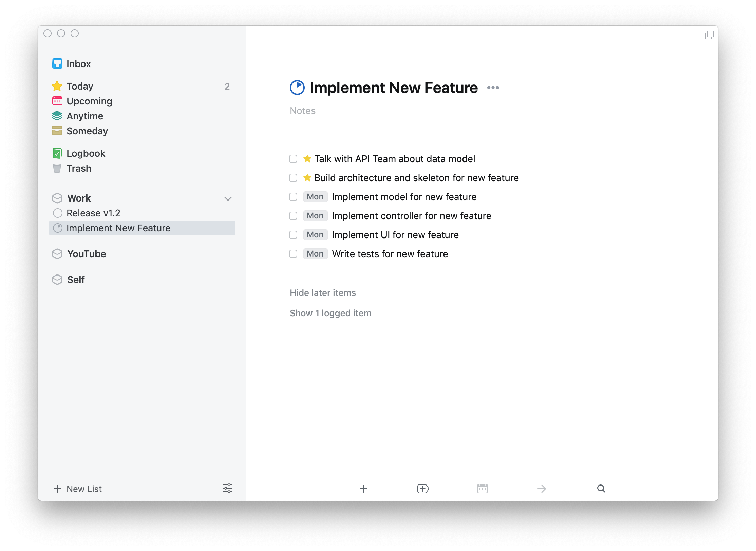The width and height of the screenshot is (756, 551).
Task: Click the filter/settings sliders icon
Action: point(228,488)
